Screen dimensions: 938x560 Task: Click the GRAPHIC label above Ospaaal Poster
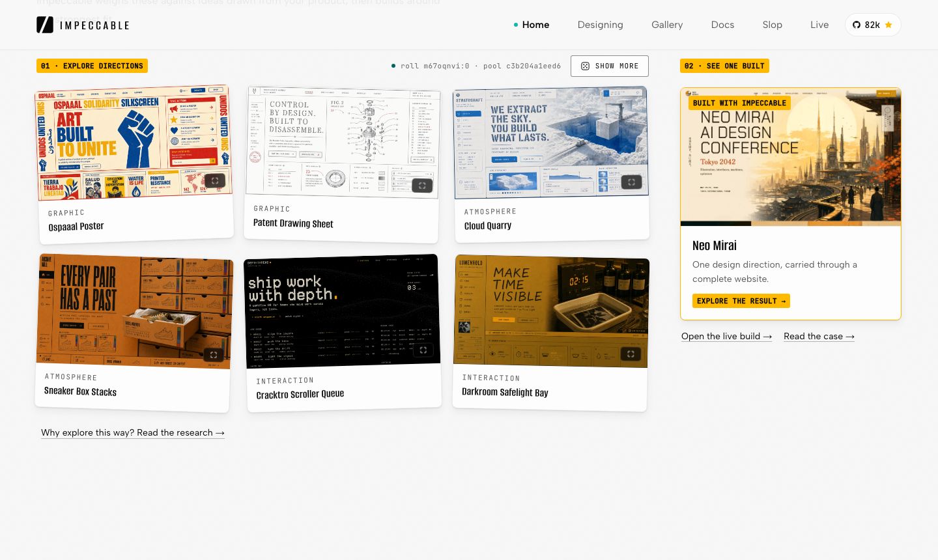click(x=66, y=213)
